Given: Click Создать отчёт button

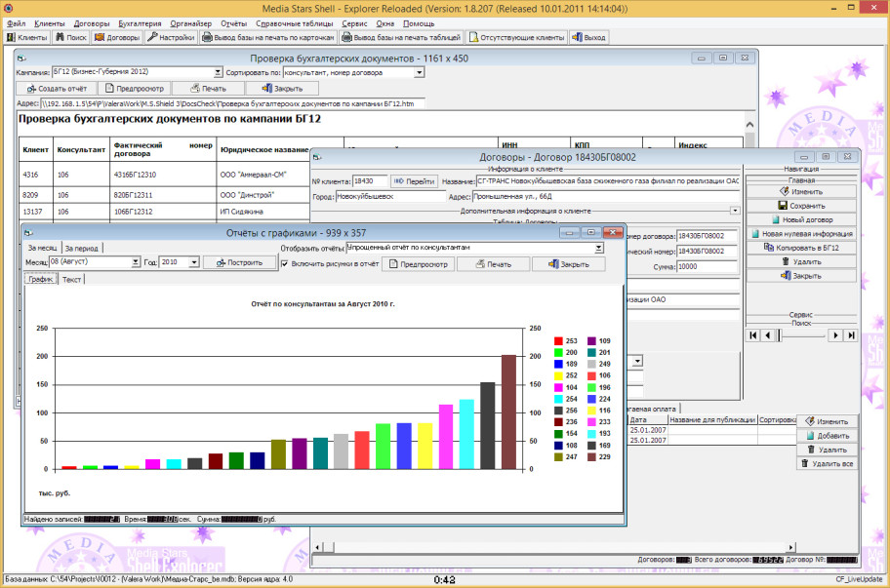Looking at the screenshot, I should click(x=58, y=88).
